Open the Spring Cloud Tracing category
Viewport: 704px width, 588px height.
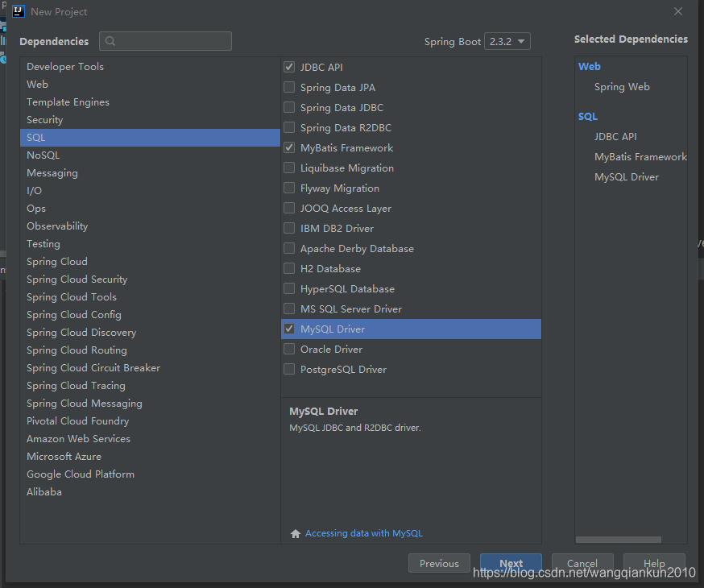(150, 386)
